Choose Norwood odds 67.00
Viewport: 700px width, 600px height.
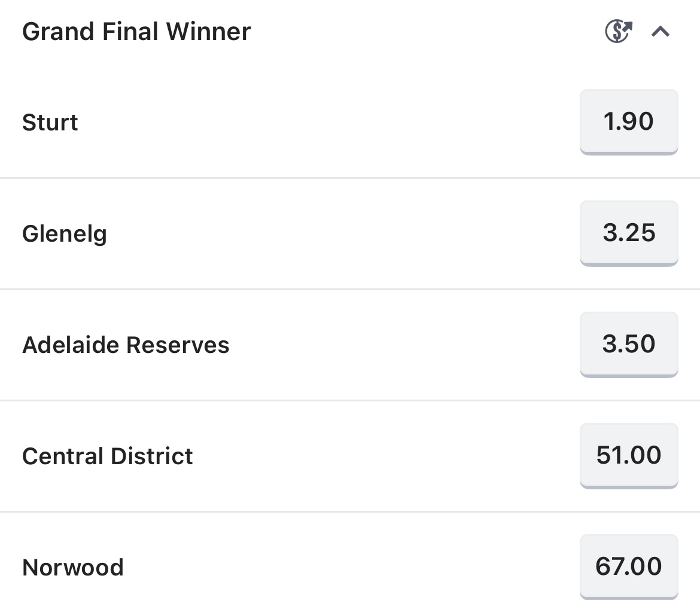(x=629, y=567)
